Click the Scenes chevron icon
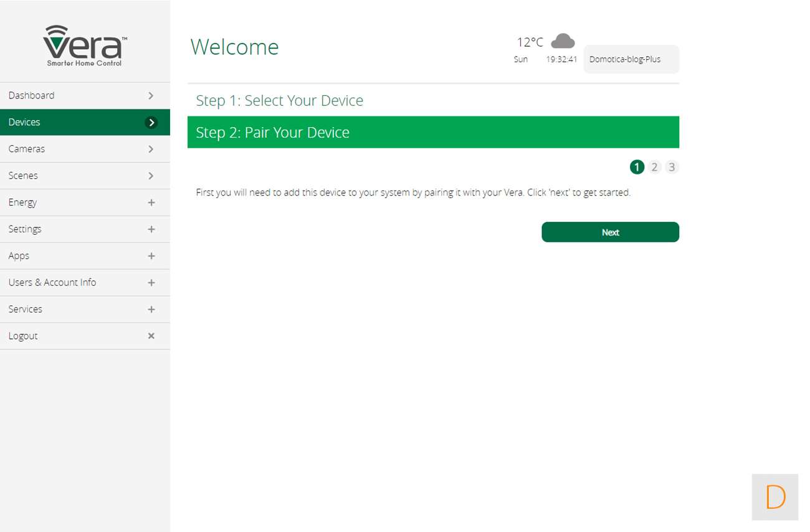 [151, 176]
